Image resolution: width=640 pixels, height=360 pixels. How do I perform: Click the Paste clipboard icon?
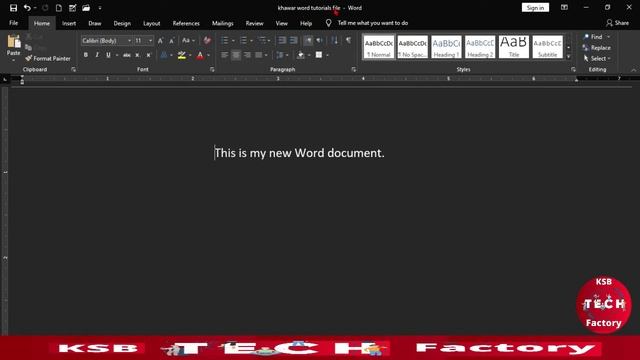click(x=13, y=42)
